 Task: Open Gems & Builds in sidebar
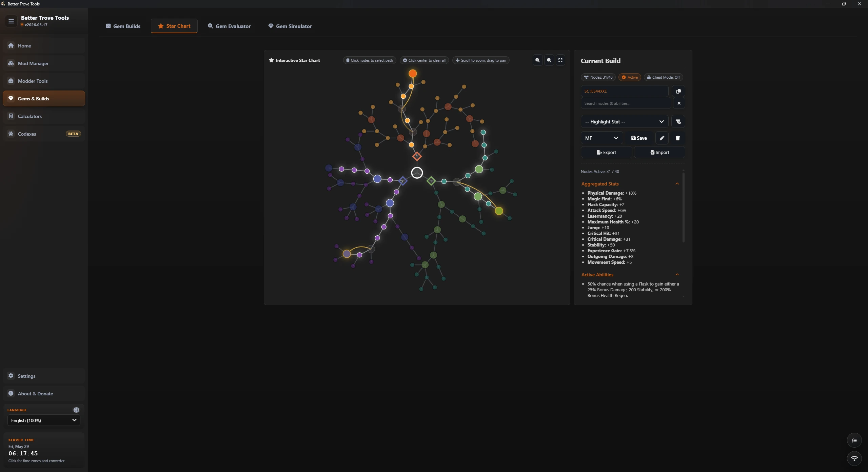click(x=44, y=98)
